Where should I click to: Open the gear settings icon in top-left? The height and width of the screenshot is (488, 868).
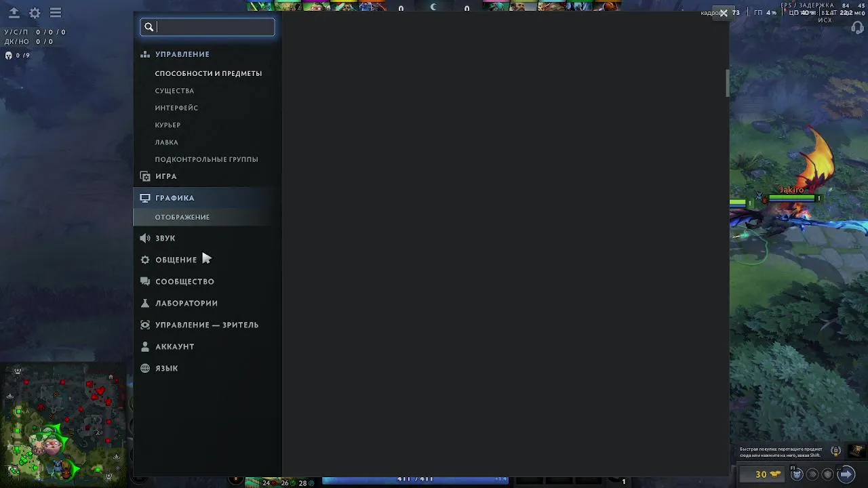pos(35,13)
